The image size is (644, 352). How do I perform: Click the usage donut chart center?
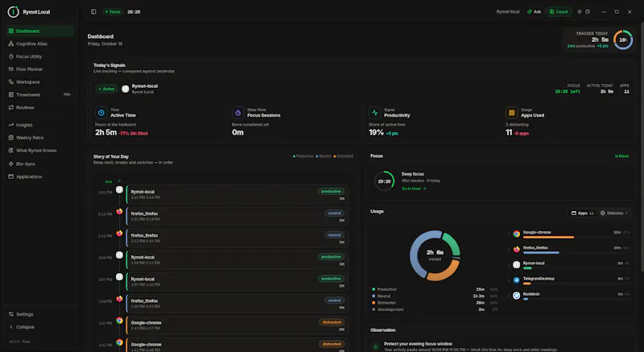point(435,255)
